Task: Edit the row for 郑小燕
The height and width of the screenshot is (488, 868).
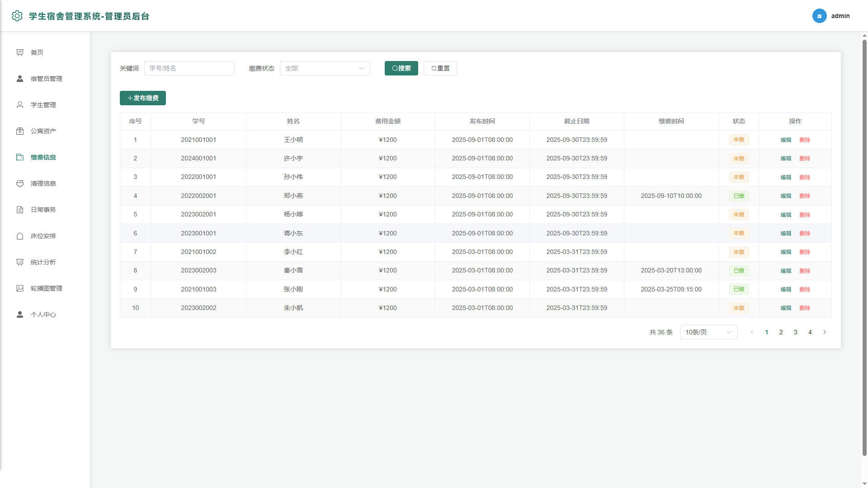Action: pos(786,196)
